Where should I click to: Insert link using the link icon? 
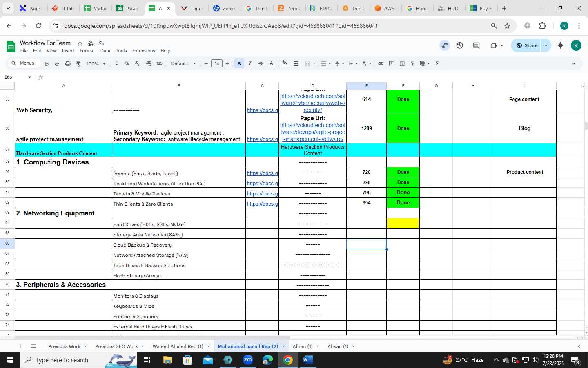[381, 63]
